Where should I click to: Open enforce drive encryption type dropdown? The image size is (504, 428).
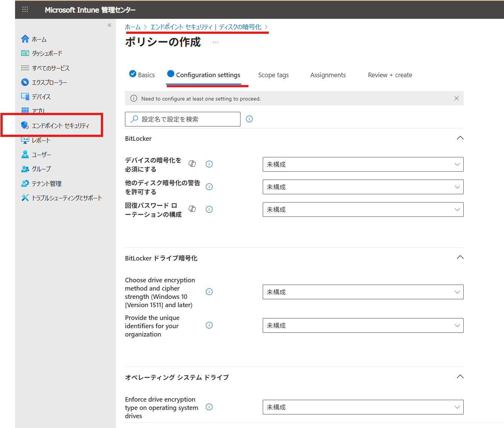(363, 407)
